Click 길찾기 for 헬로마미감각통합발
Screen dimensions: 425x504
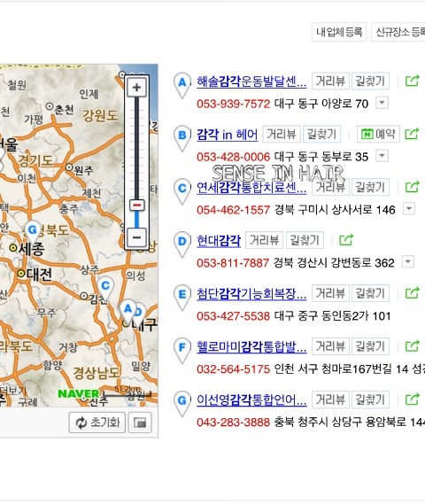pos(370,345)
